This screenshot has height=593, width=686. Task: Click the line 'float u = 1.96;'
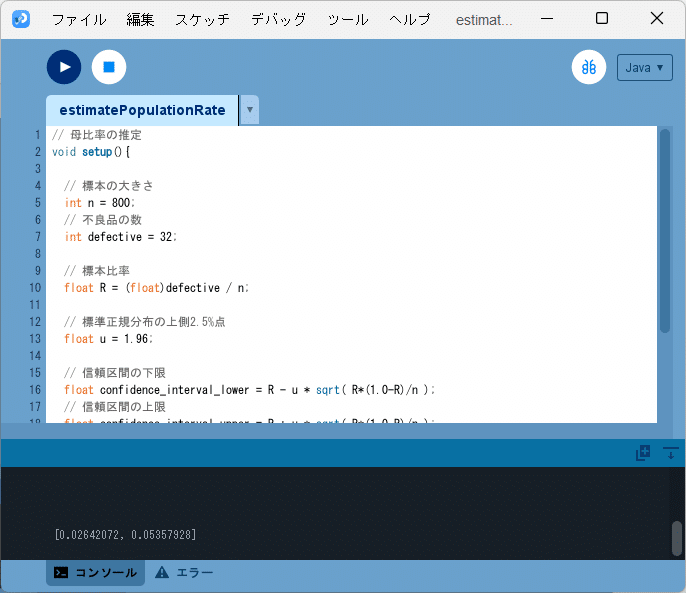click(108, 339)
